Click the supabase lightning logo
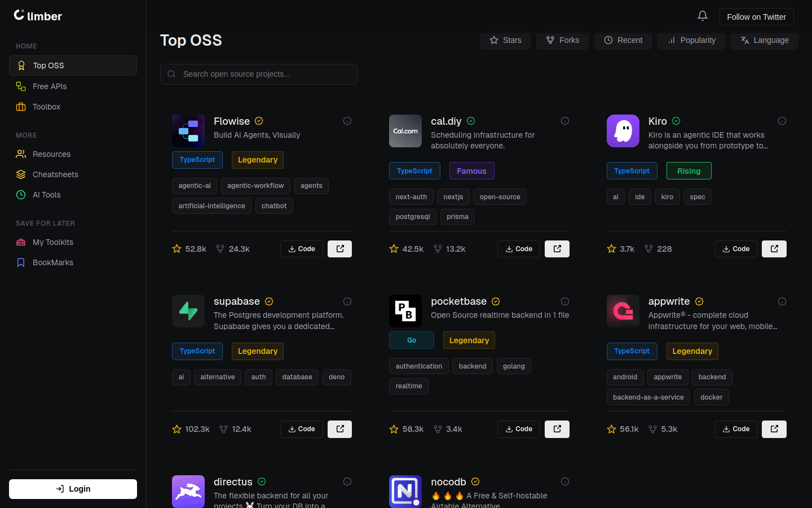The image size is (812, 508). 188,311
